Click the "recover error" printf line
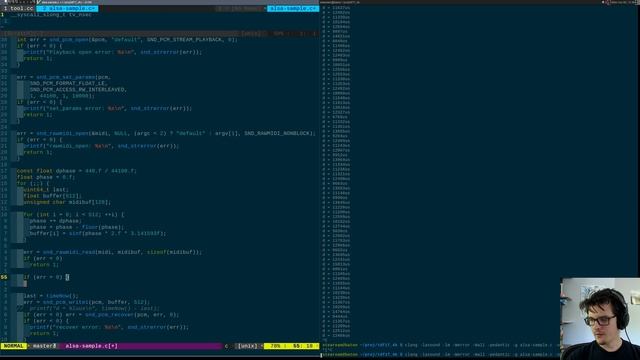Image resolution: width=640 pixels, height=360 pixels. click(109, 327)
